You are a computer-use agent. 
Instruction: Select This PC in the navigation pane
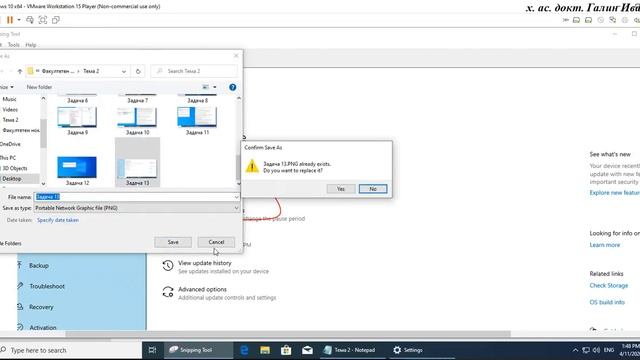(x=8, y=158)
